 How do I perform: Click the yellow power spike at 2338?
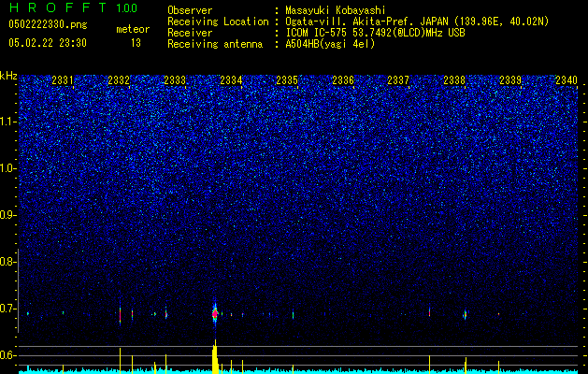click(x=466, y=366)
